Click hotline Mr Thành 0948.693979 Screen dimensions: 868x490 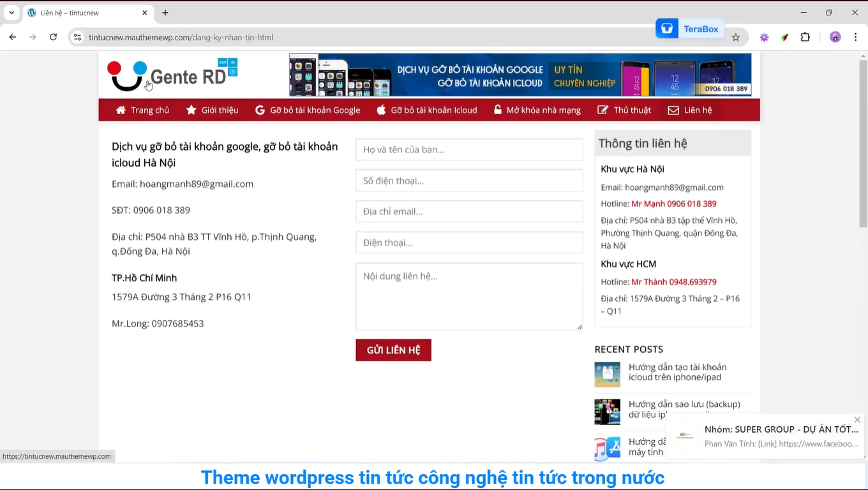[674, 281]
